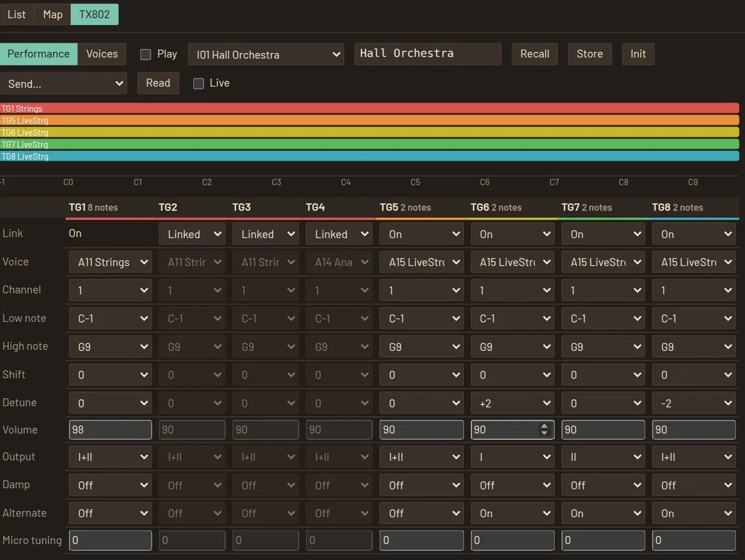Open the TG5 Alternate dropdown set to Off
This screenshot has width=745, height=560.
[x=421, y=513]
